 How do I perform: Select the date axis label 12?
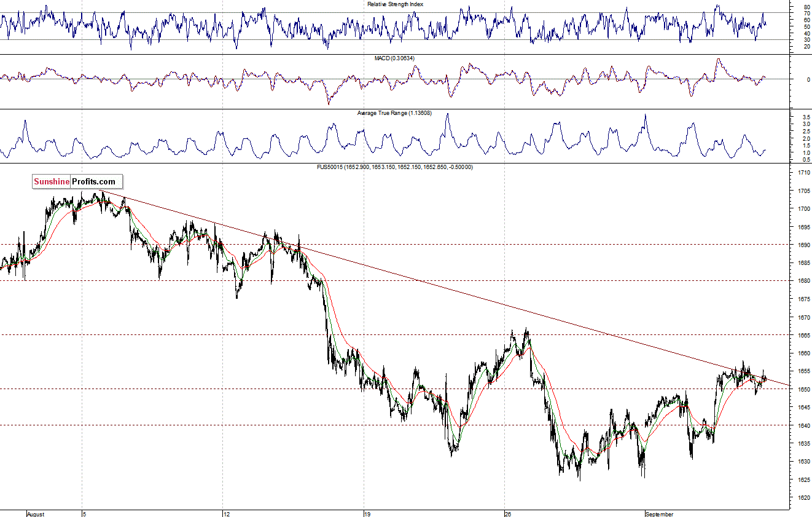pyautogui.click(x=227, y=513)
